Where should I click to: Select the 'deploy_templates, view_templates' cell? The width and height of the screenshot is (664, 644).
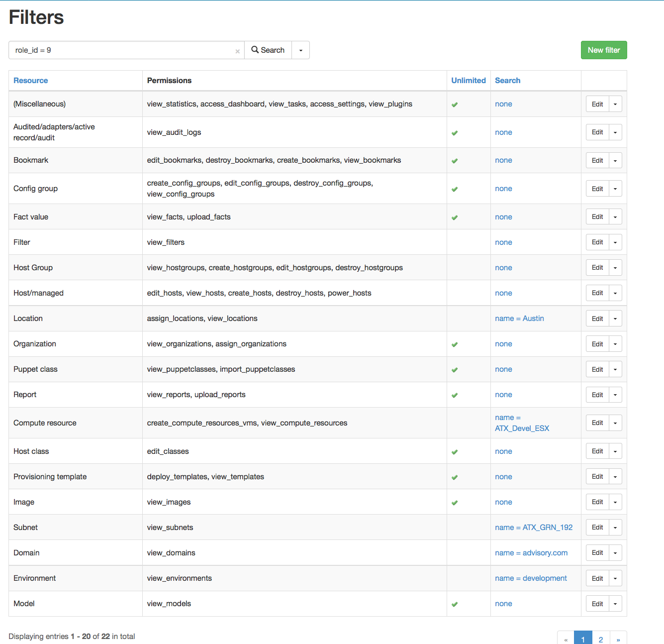[294, 477]
